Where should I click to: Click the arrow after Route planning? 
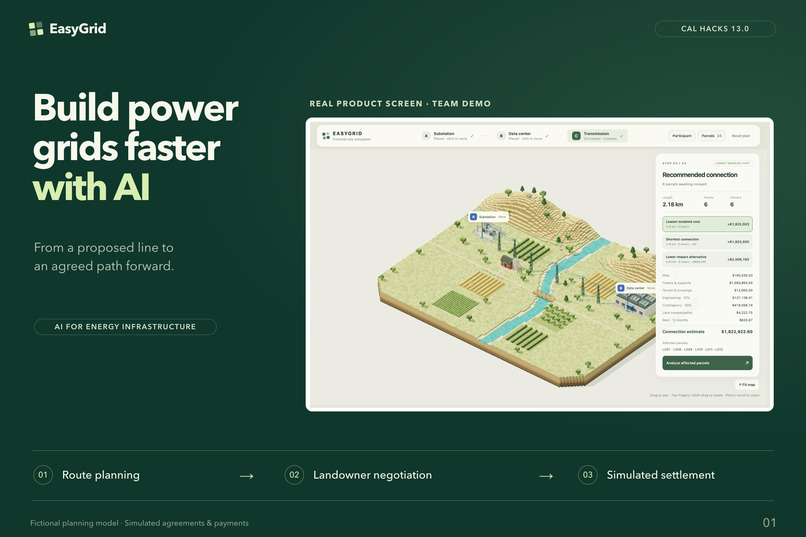click(x=247, y=476)
